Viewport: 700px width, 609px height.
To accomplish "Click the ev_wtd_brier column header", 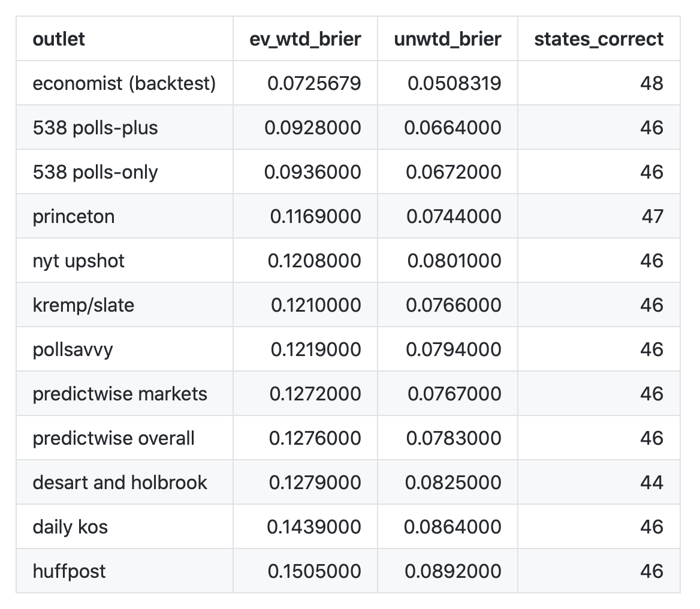I will [305, 39].
